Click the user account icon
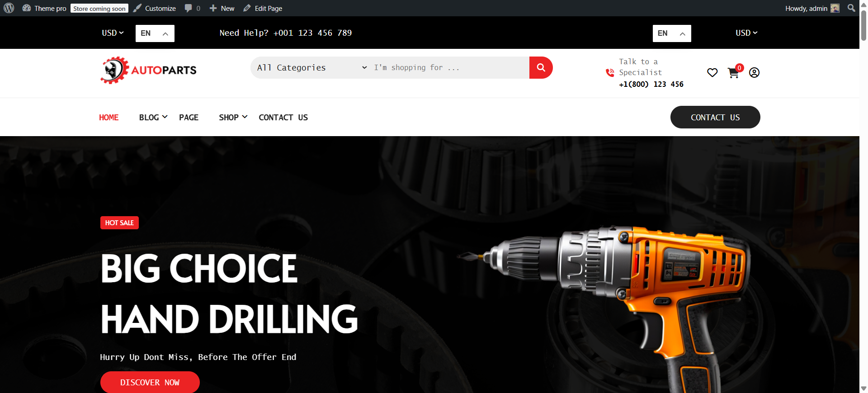Screen dimensions: 868x393 coord(754,72)
